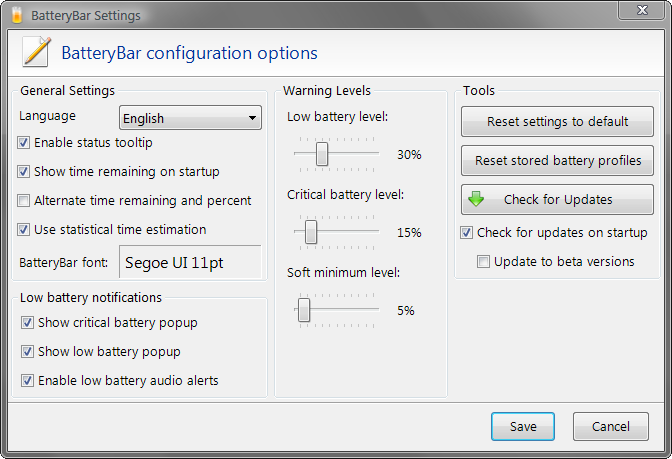Image resolution: width=672 pixels, height=459 pixels.
Task: Click the Segoe UI 11pt font field
Action: (x=190, y=262)
